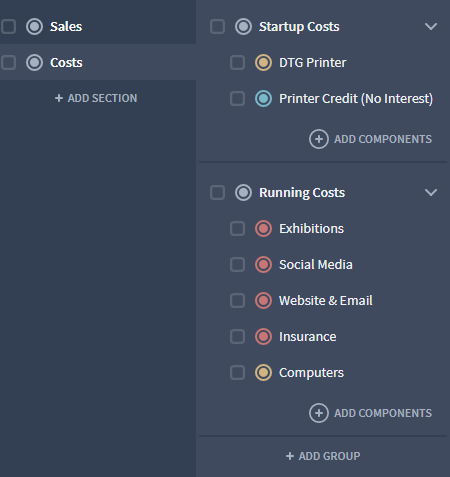Image resolution: width=450 pixels, height=477 pixels.
Task: Open the Printer Credit (No Interest) item
Action: (356, 99)
